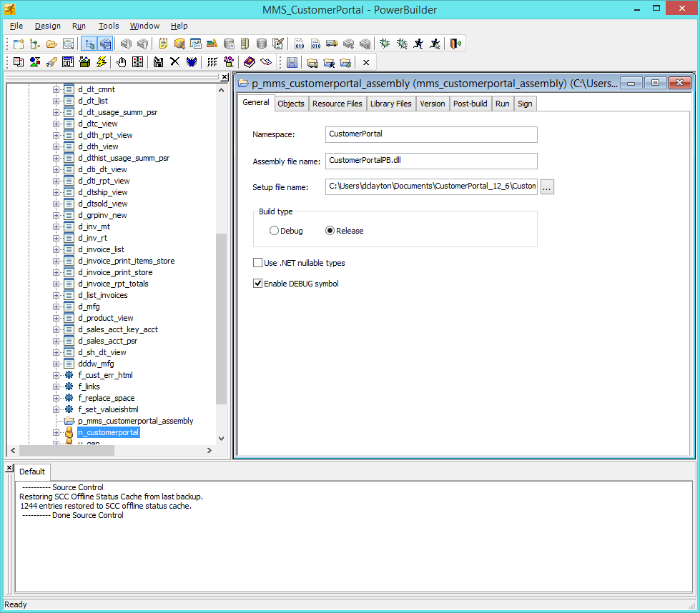700x613 pixels.
Task: Click the open book toolbar icon
Action: (265, 62)
